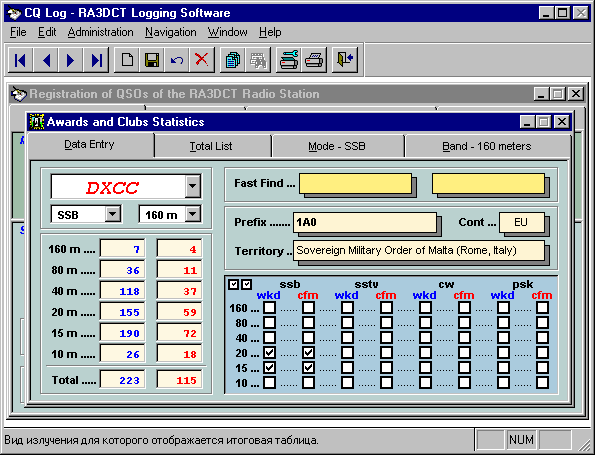The width and height of the screenshot is (595, 455).
Task: Open the Help menu
Action: click(x=270, y=32)
